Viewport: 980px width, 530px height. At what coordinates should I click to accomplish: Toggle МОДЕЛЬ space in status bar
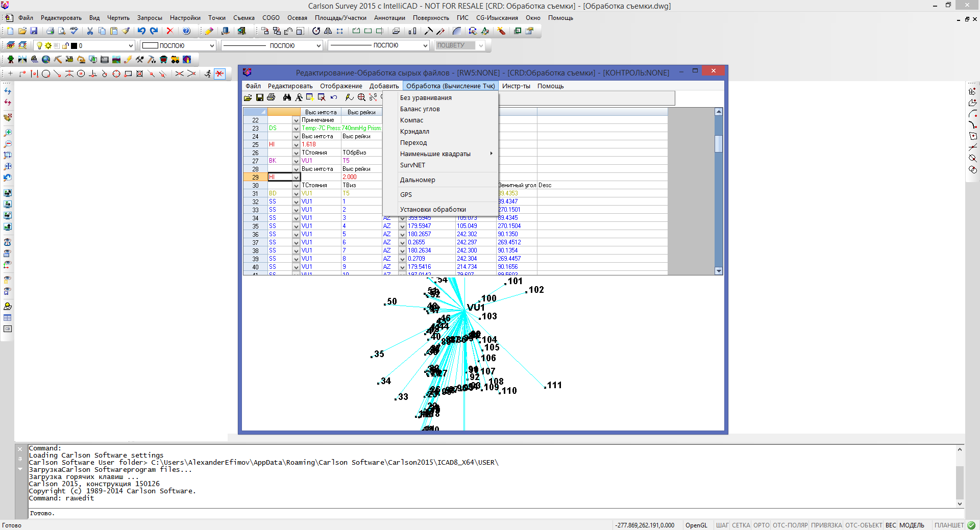tap(912, 525)
